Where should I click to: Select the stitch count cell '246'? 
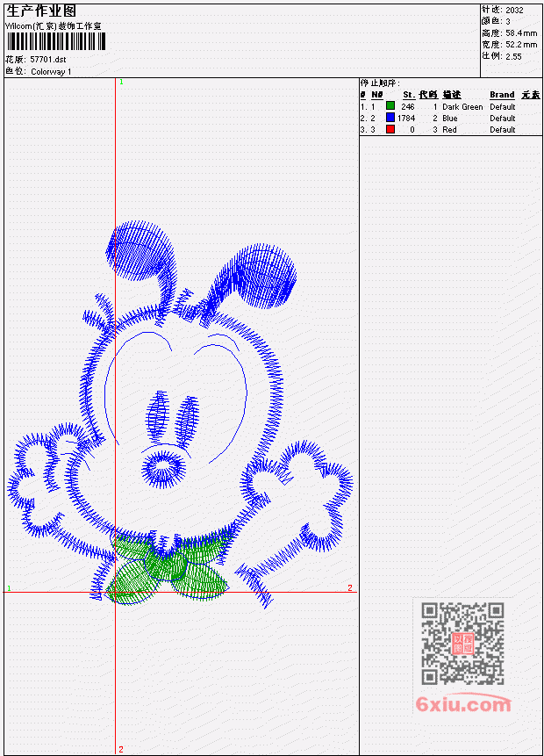click(x=408, y=106)
